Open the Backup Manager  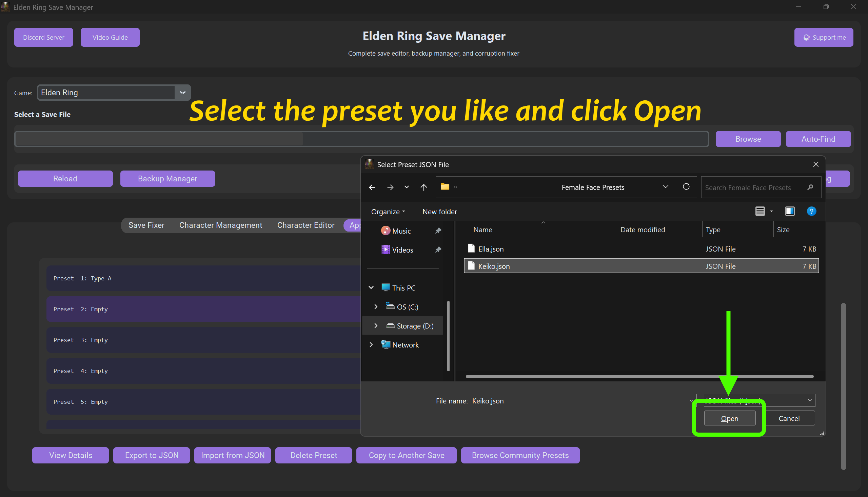pos(167,179)
